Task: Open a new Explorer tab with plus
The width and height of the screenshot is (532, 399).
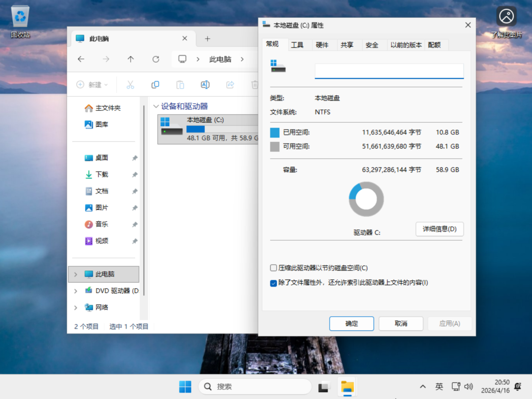Action: [x=207, y=39]
